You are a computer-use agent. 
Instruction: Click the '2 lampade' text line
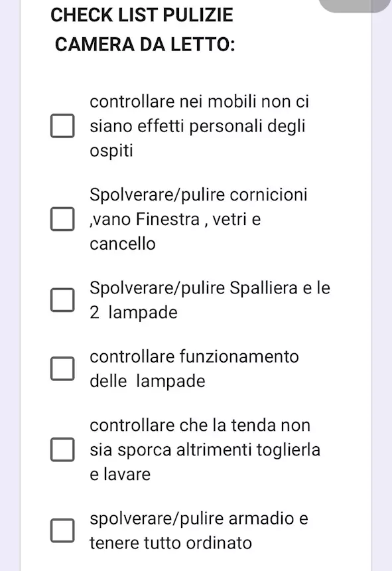(x=133, y=313)
